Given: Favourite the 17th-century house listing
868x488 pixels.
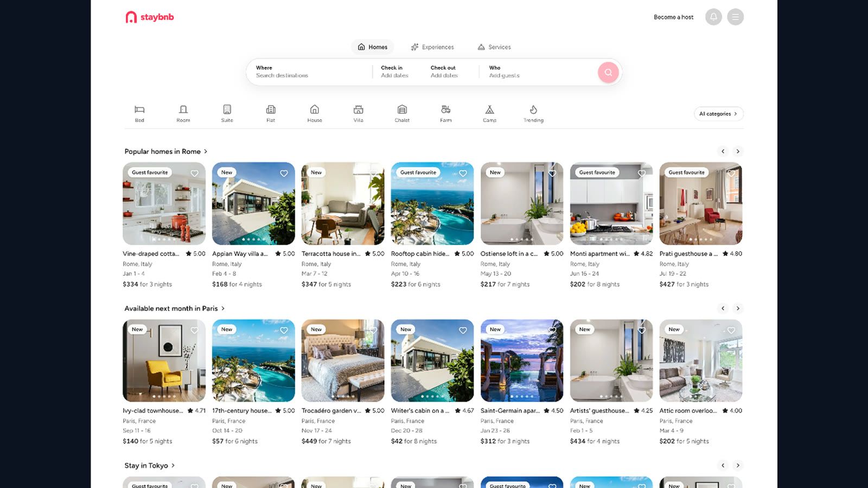Looking at the screenshot, I should click(x=284, y=330).
